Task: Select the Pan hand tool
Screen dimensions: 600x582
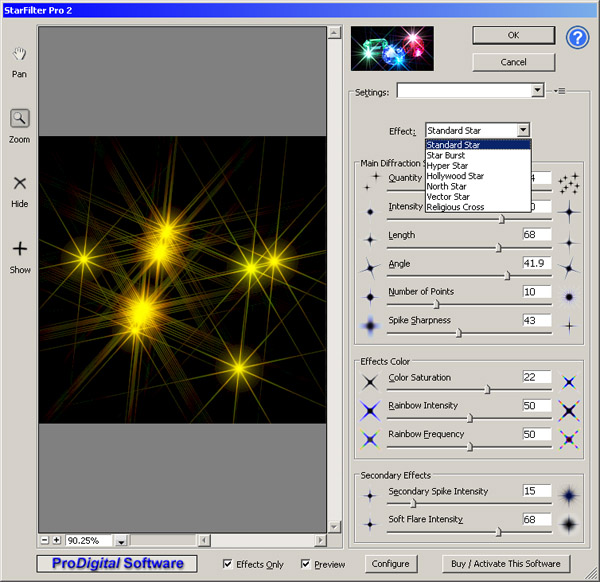Action: click(x=20, y=54)
